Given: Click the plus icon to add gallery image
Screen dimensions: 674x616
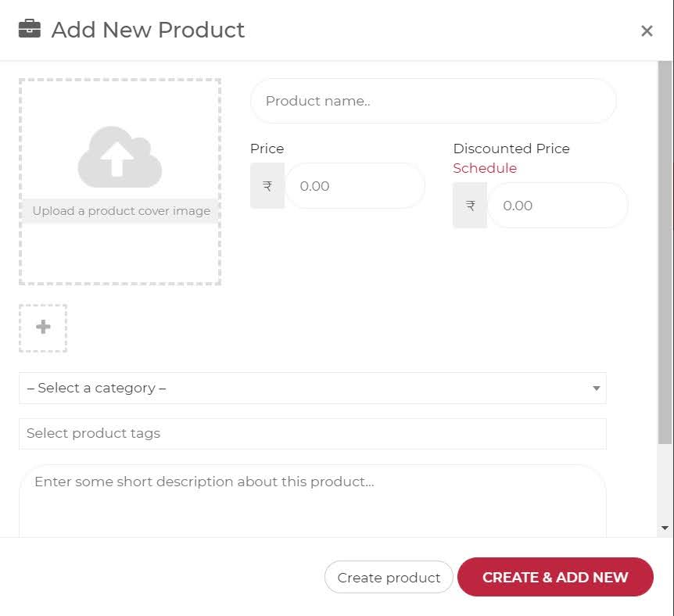Looking at the screenshot, I should pos(43,328).
